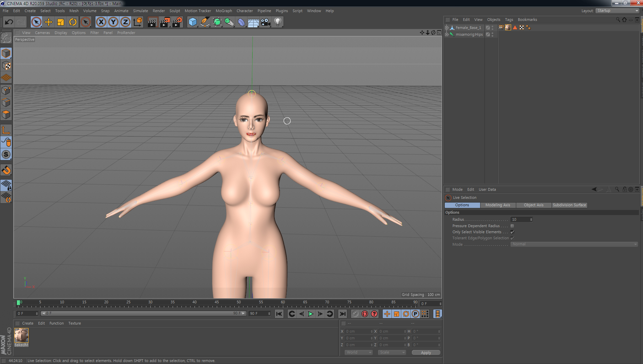643x364 pixels.
Task: Toggle Snap enable icon in left palette
Action: pos(6,155)
